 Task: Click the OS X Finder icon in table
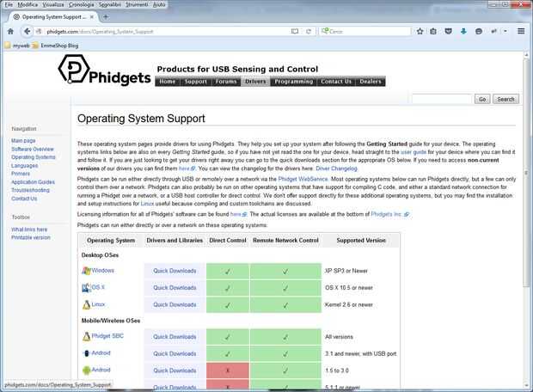tap(86, 288)
